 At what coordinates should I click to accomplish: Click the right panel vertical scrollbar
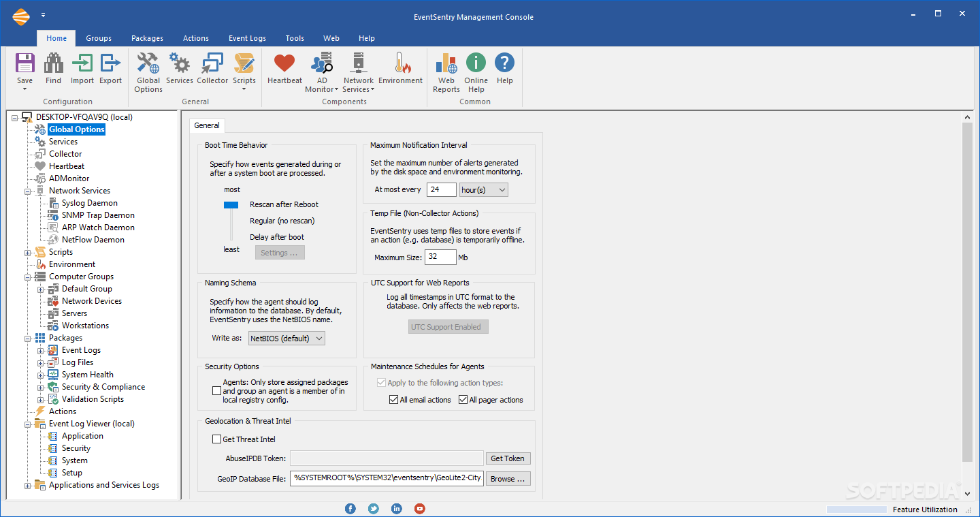[968, 292]
